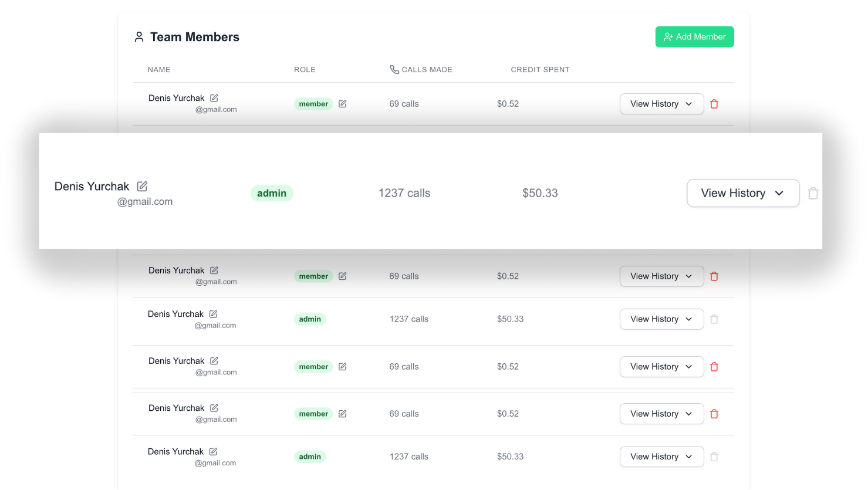Click the large admin badge in highlighted row

pyautogui.click(x=272, y=193)
